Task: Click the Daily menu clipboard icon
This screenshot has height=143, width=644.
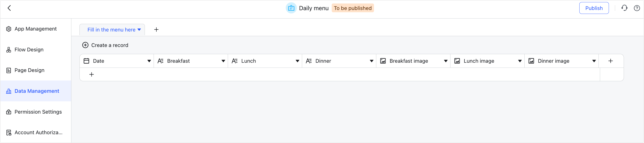Action: click(x=291, y=8)
